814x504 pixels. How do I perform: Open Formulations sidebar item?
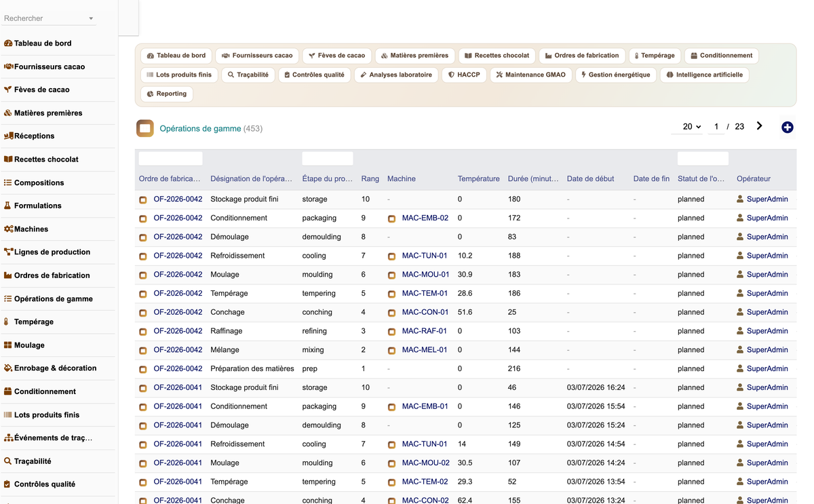click(x=33, y=206)
